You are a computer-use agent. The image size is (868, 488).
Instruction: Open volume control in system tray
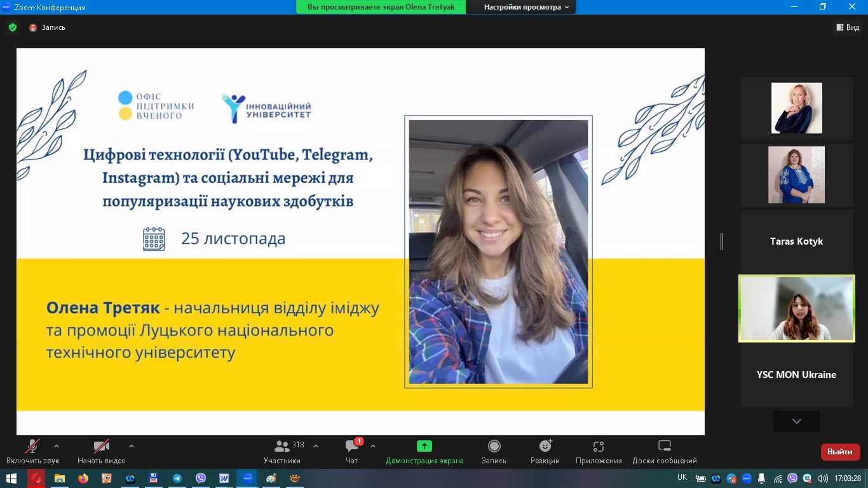pos(822,478)
